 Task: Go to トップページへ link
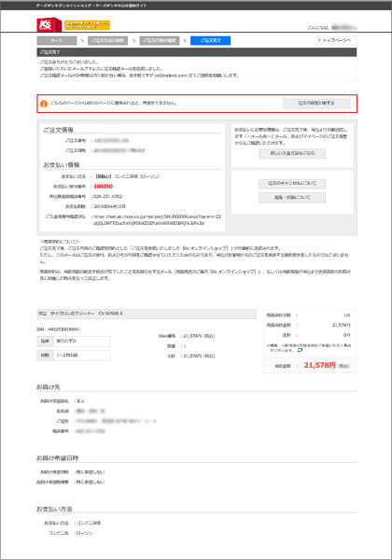(336, 40)
